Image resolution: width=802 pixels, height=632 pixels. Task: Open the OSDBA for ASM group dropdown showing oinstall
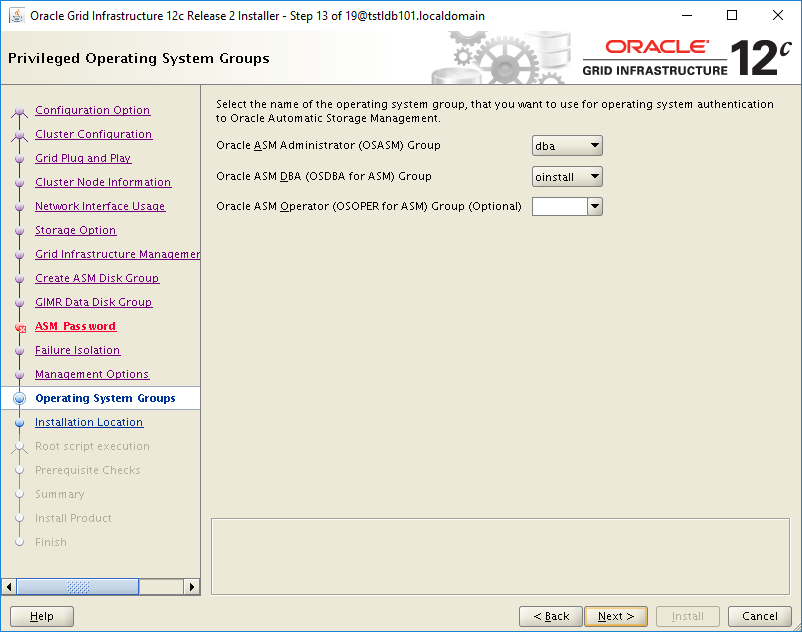tap(567, 177)
